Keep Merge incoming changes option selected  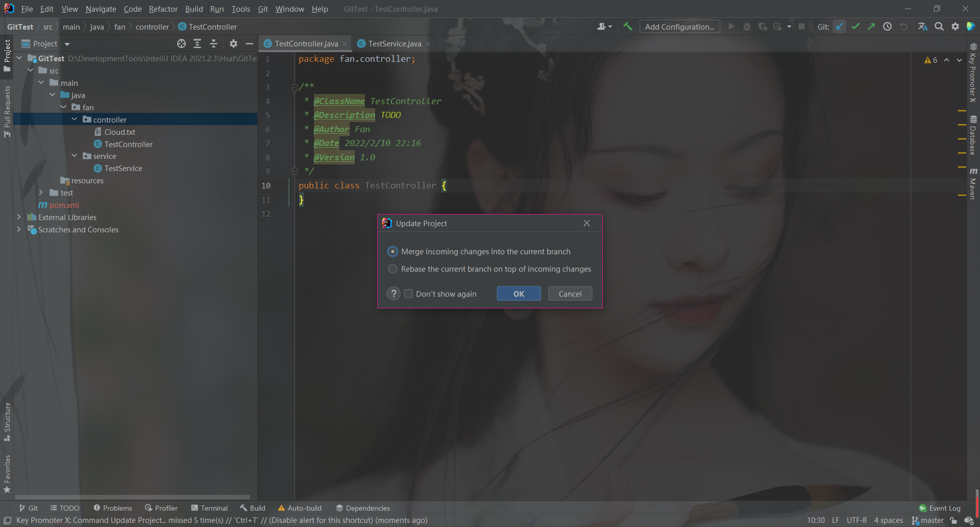tap(393, 251)
